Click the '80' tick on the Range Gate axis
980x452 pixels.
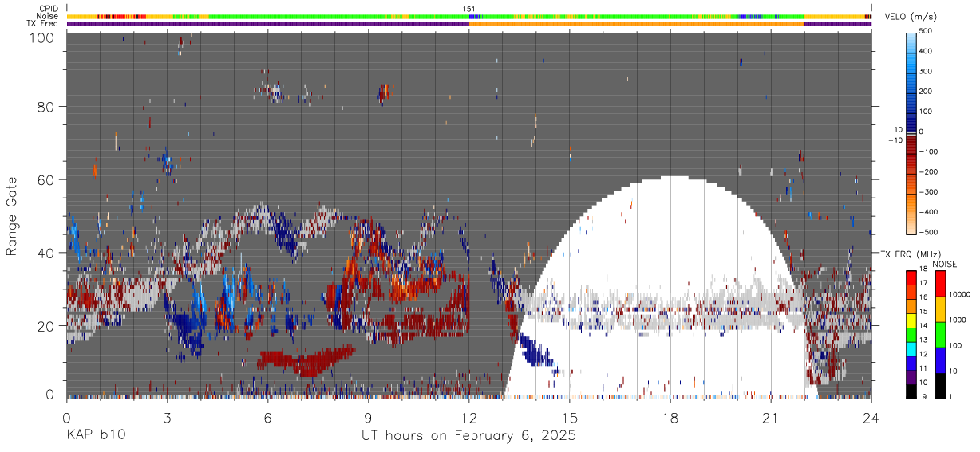[x=46, y=106]
